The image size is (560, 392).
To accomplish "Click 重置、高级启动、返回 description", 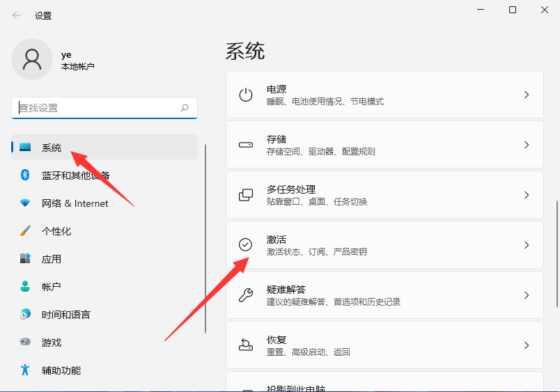I will click(x=309, y=352).
